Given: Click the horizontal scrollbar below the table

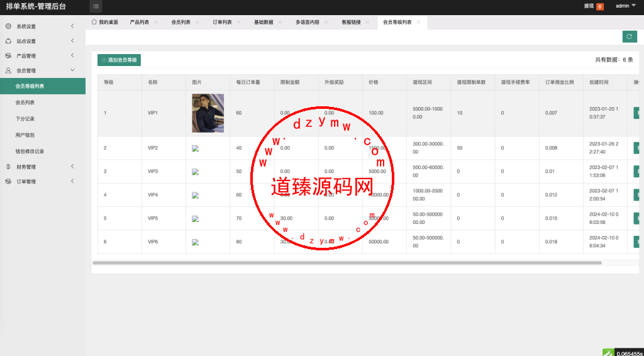Looking at the screenshot, I should [x=347, y=263].
